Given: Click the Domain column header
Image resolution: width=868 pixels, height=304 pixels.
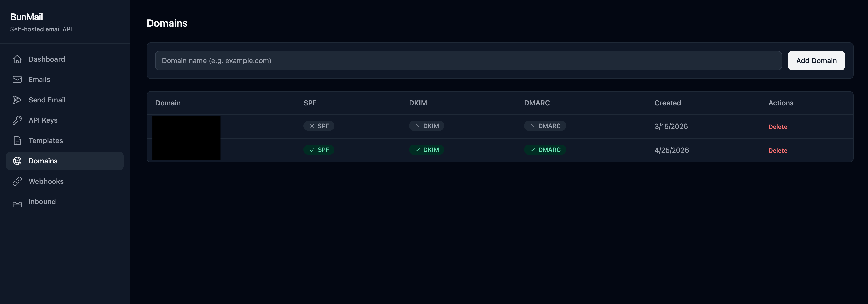Looking at the screenshot, I should point(168,103).
